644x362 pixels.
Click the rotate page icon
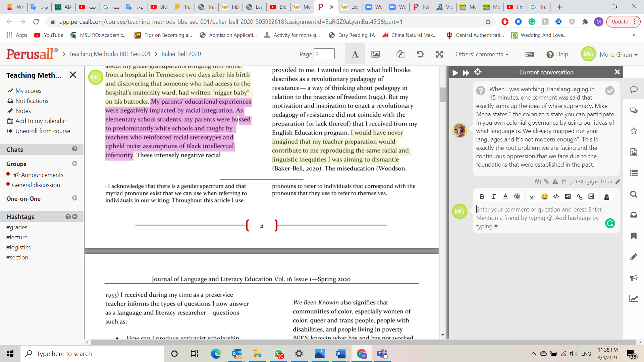click(x=420, y=54)
